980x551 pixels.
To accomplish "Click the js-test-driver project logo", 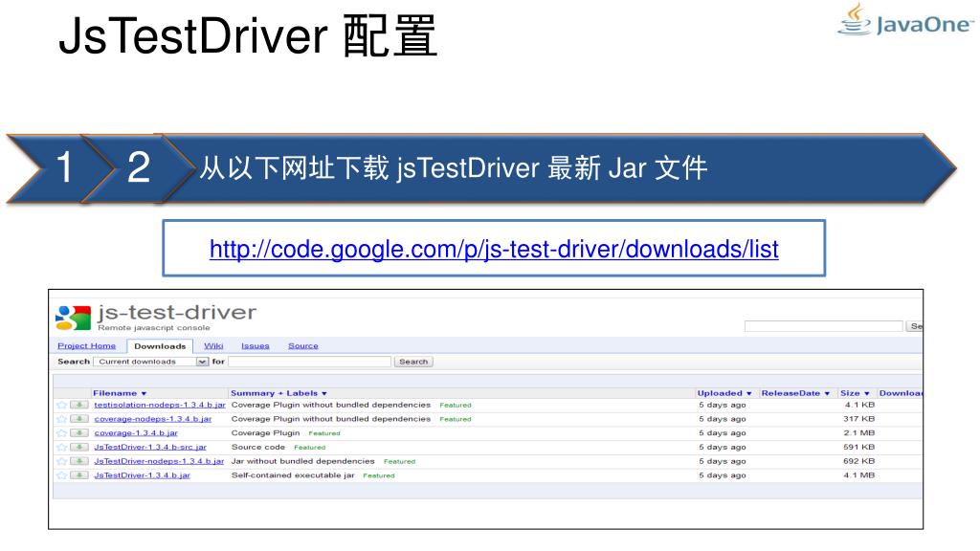I will [73, 318].
